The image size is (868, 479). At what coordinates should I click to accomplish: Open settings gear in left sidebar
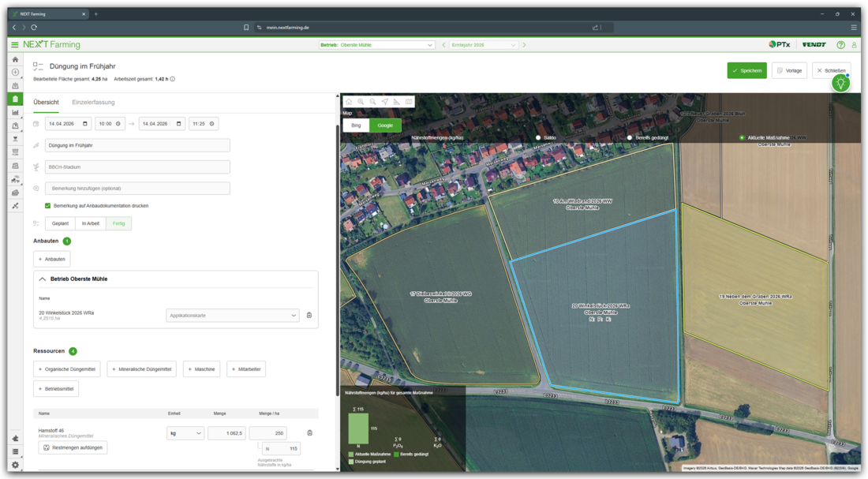15,466
